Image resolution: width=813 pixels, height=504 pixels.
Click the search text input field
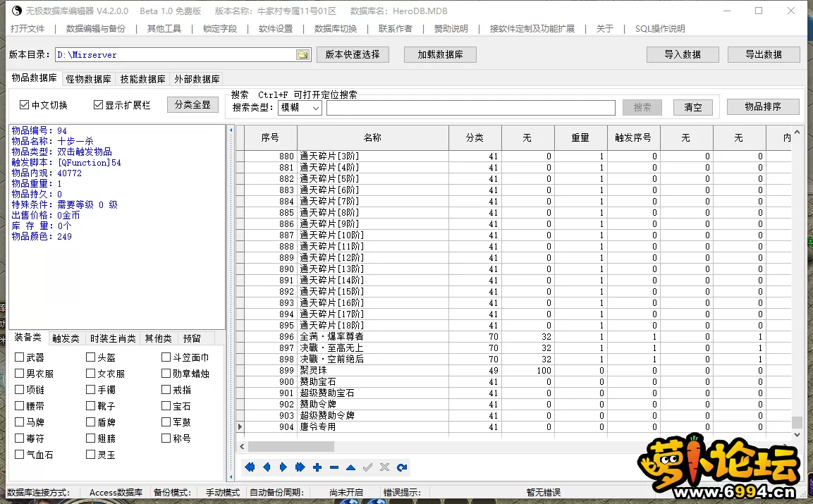click(470, 108)
